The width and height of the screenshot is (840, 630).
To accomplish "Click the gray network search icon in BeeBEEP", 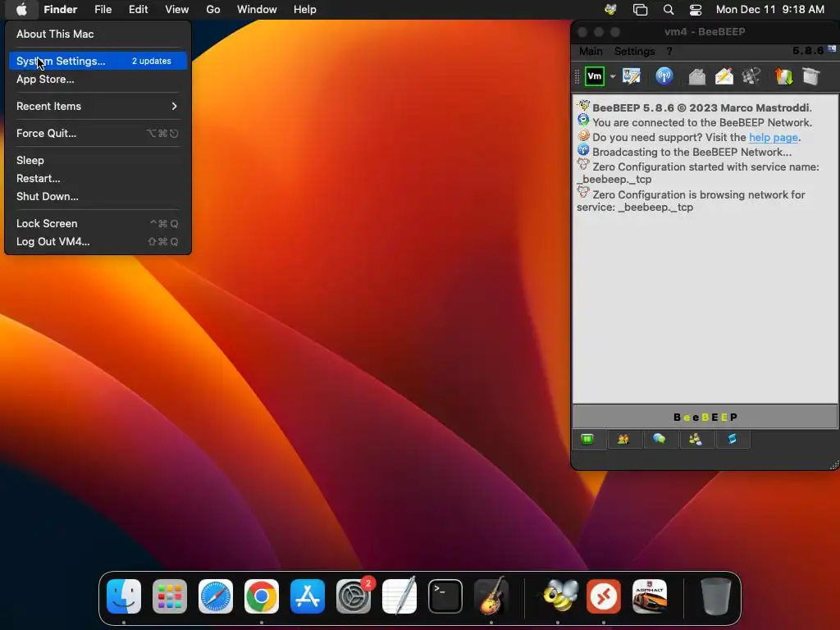I will (751, 76).
